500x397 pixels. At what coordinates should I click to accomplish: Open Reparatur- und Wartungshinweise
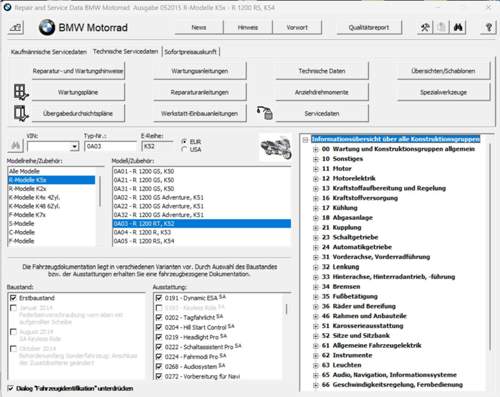tap(78, 71)
